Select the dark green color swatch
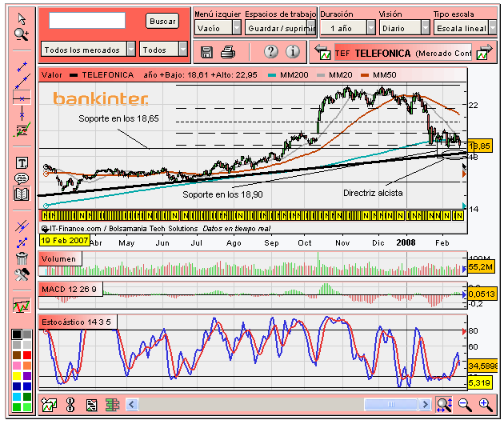This screenshot has height=424, width=504. tap(27, 396)
